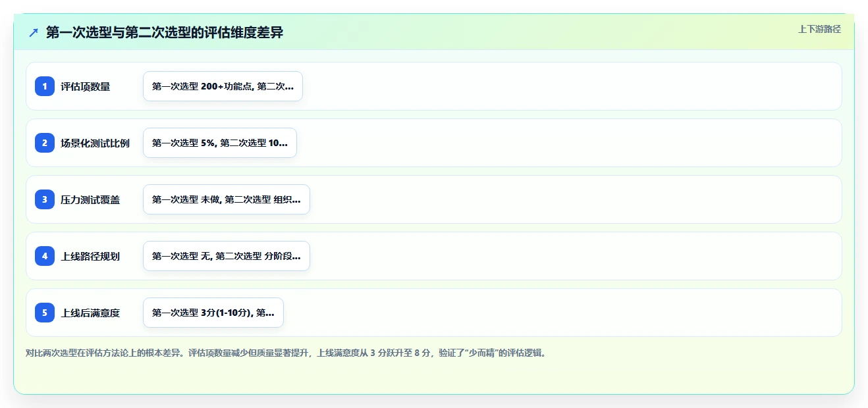Select the 评估项数量 row label
868x408 pixels.
86,86
